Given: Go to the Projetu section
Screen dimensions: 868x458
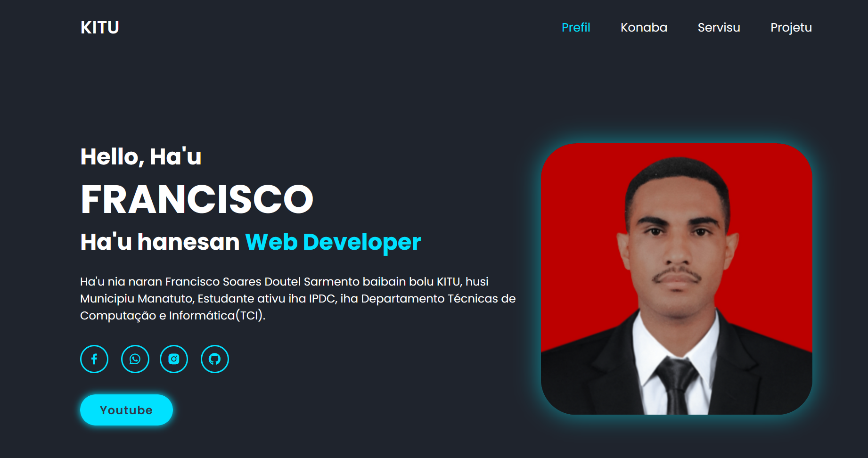Looking at the screenshot, I should (x=791, y=28).
